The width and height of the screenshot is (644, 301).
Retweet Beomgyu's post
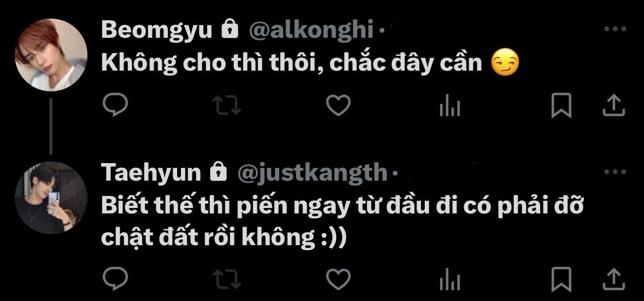pos(227,105)
